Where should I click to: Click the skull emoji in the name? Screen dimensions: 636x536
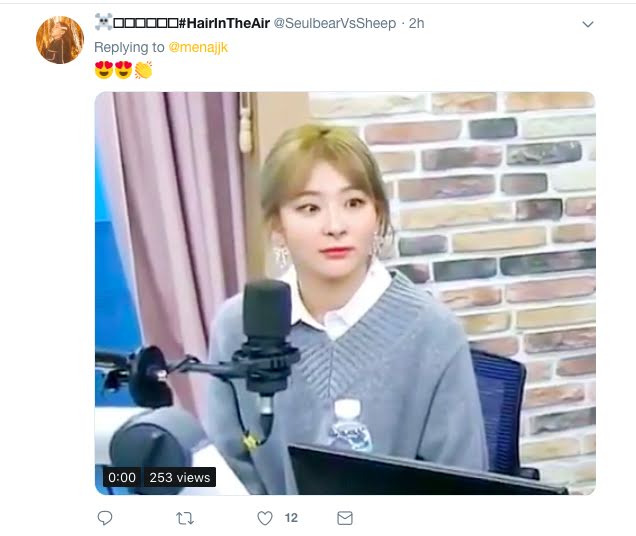[103, 22]
